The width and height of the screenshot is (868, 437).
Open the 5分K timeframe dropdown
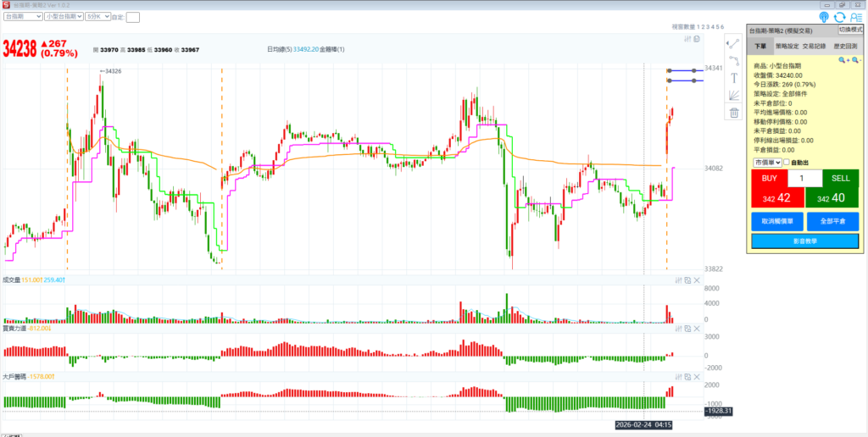pyautogui.click(x=97, y=16)
